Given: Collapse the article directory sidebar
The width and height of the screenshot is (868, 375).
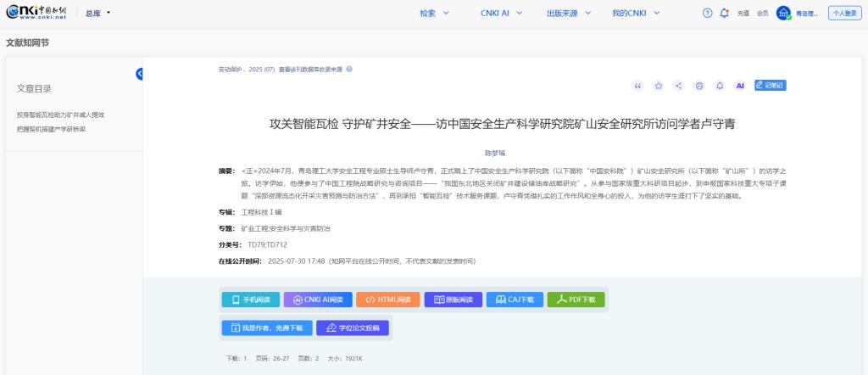Looking at the screenshot, I should [140, 73].
